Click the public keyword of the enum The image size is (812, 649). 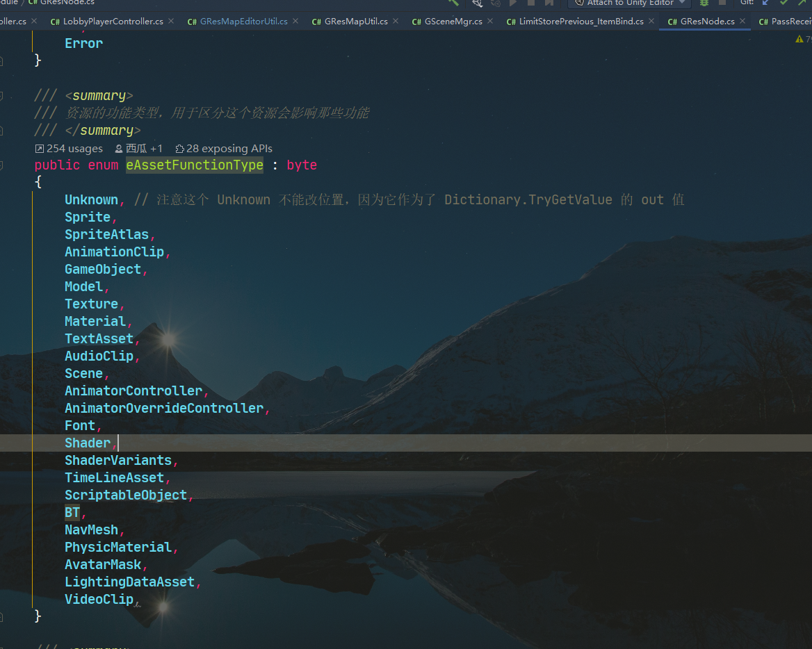[58, 165]
